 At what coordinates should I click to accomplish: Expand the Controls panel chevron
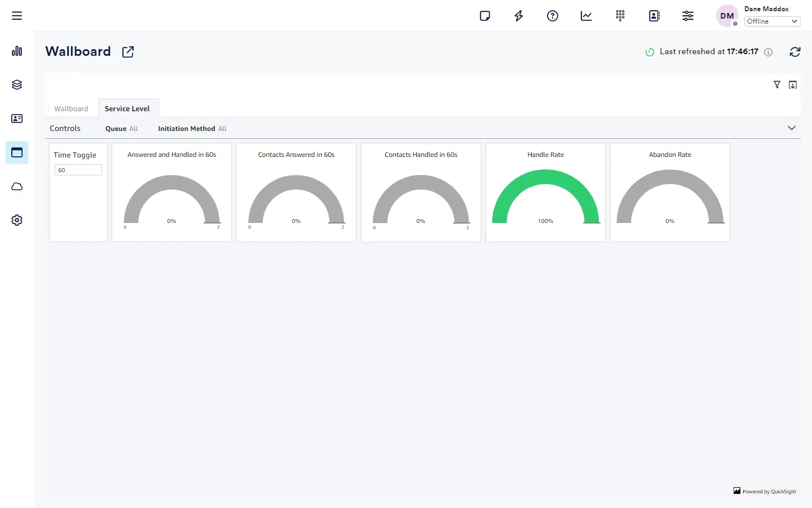pos(792,128)
